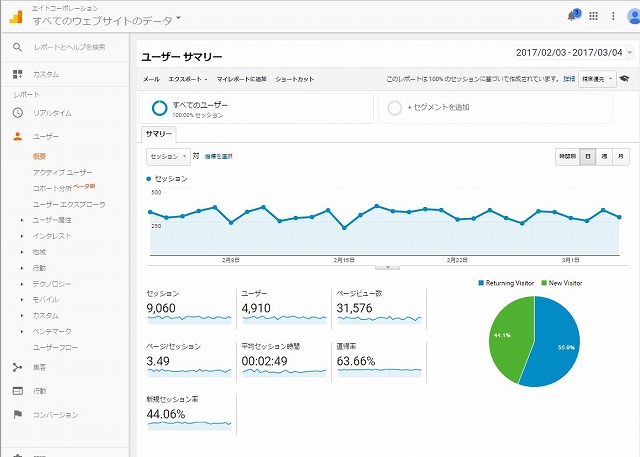The image size is (640, 457).
Task: Open the three-dot more options menu
Action: click(613, 16)
